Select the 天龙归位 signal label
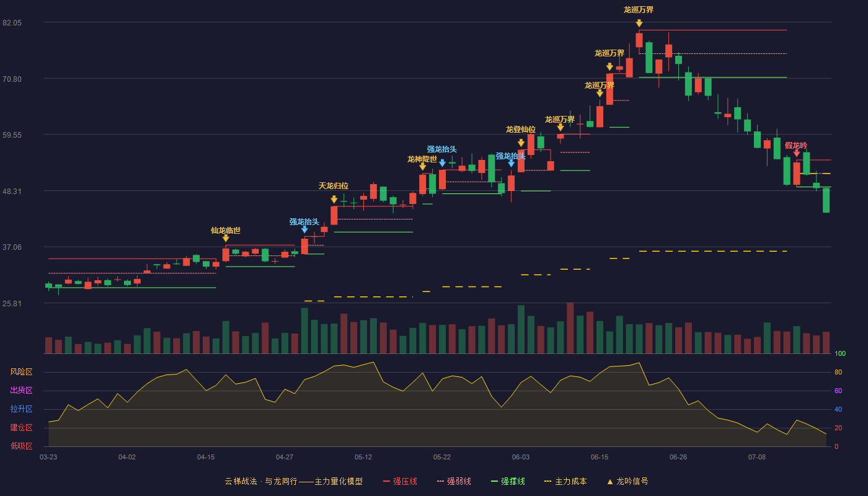The height and width of the screenshot is (496, 868). 334,186
